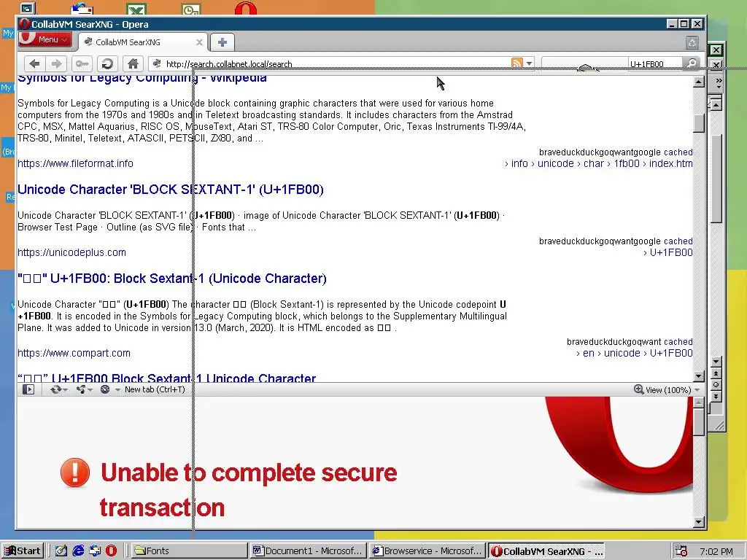The width and height of the screenshot is (747, 560).
Task: Click Show Desktop icon in quick launch
Action: (x=61, y=551)
